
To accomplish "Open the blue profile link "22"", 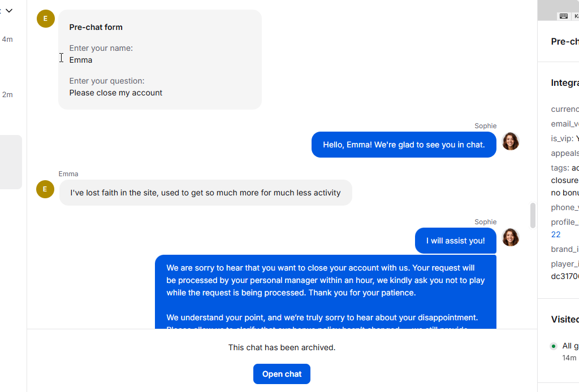I will pyautogui.click(x=556, y=234).
